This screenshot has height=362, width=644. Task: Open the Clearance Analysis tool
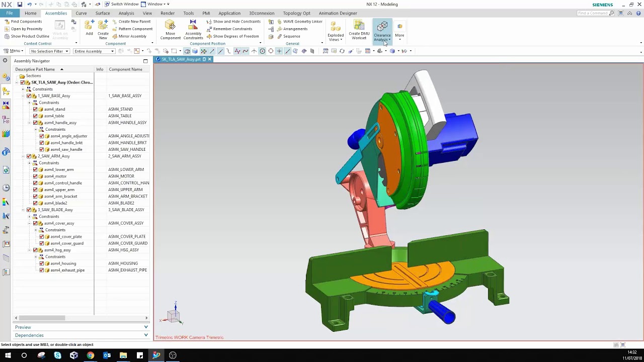coord(382,31)
